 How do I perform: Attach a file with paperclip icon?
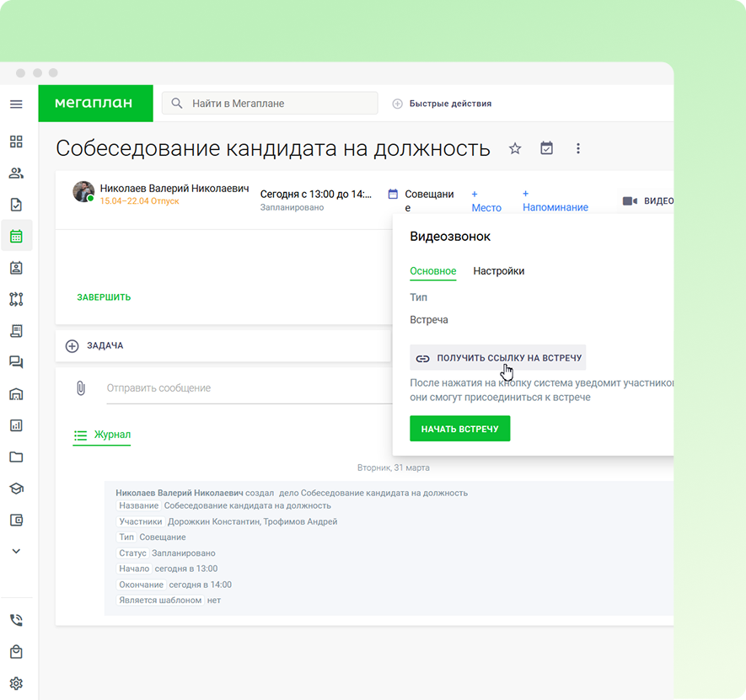pos(81,388)
